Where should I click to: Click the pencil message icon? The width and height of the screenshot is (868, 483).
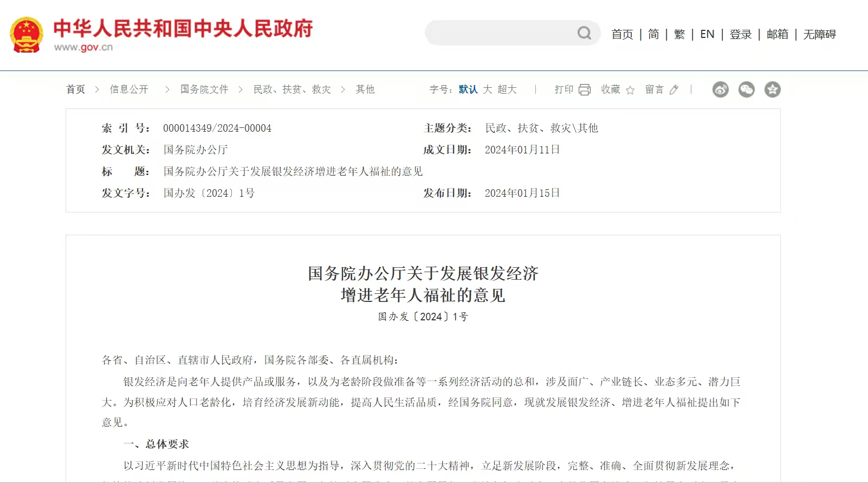pyautogui.click(x=674, y=90)
